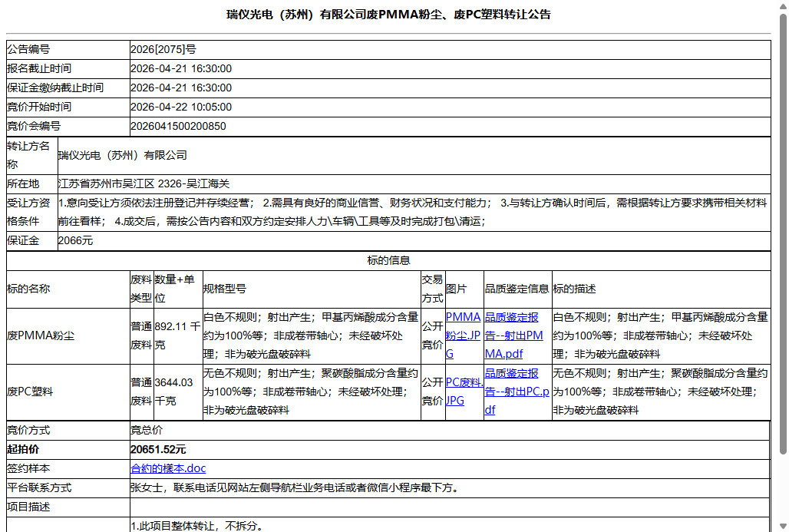The image size is (789, 532).
Task: Click the 废料类型 column header
Action: pyautogui.click(x=141, y=289)
